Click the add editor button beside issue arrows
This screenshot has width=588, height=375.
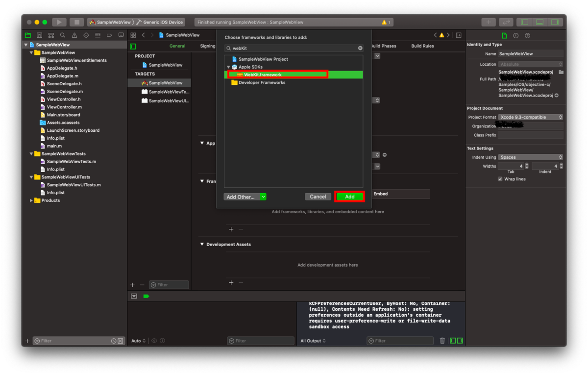[459, 35]
